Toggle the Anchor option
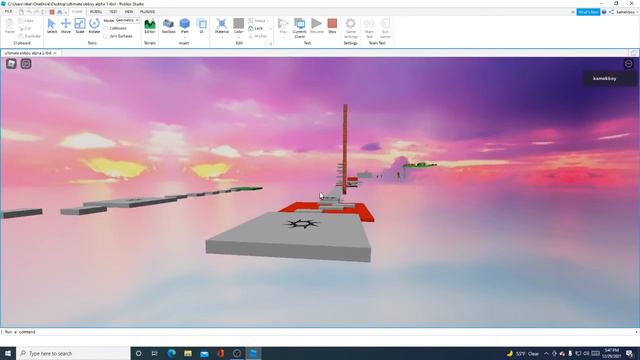 258,36
